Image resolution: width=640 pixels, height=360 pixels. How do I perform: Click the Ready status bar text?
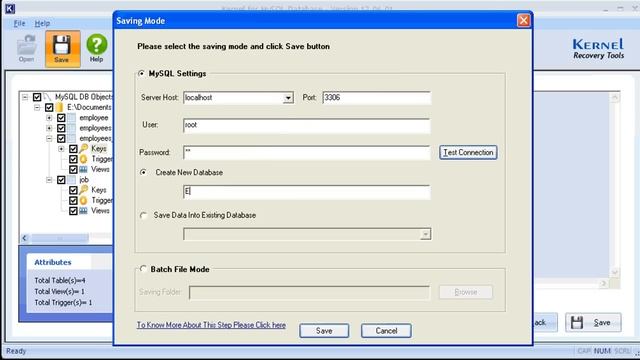16,351
